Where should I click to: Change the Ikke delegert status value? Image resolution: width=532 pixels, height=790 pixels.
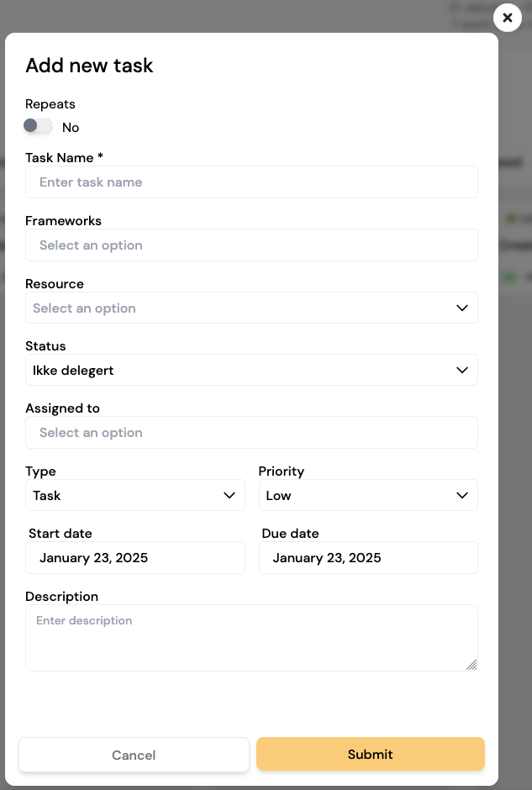point(251,370)
